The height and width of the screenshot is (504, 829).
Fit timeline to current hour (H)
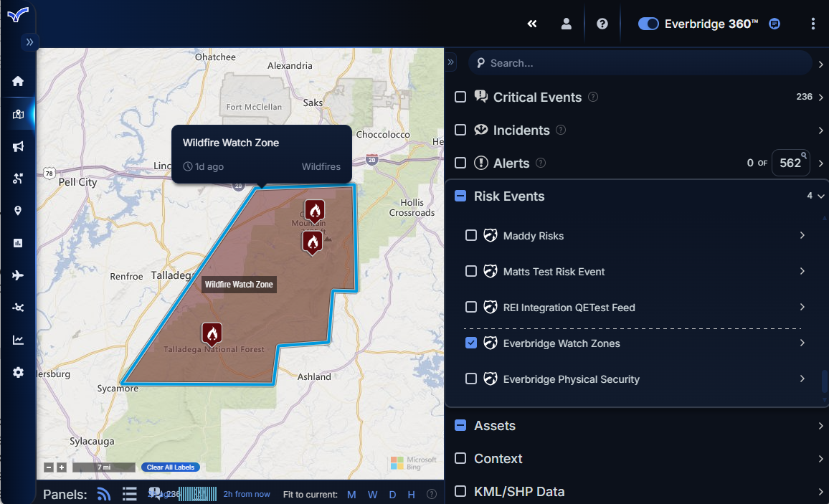[x=411, y=495]
